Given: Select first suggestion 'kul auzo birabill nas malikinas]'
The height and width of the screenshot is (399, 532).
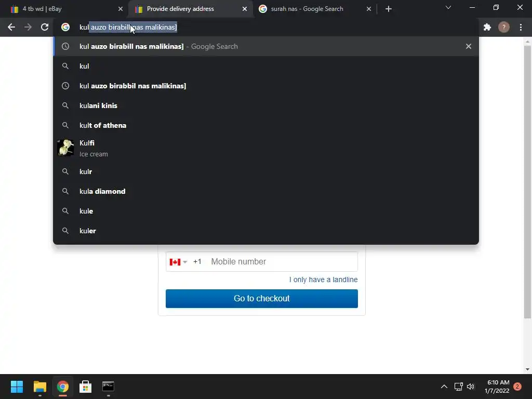Looking at the screenshot, I should pos(266,46).
